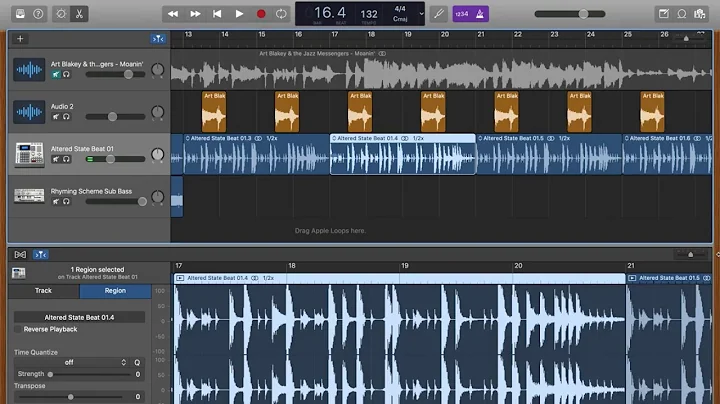Mute the Rhyming Scheme Sub Bass track
The width and height of the screenshot is (720, 404).
(56, 202)
